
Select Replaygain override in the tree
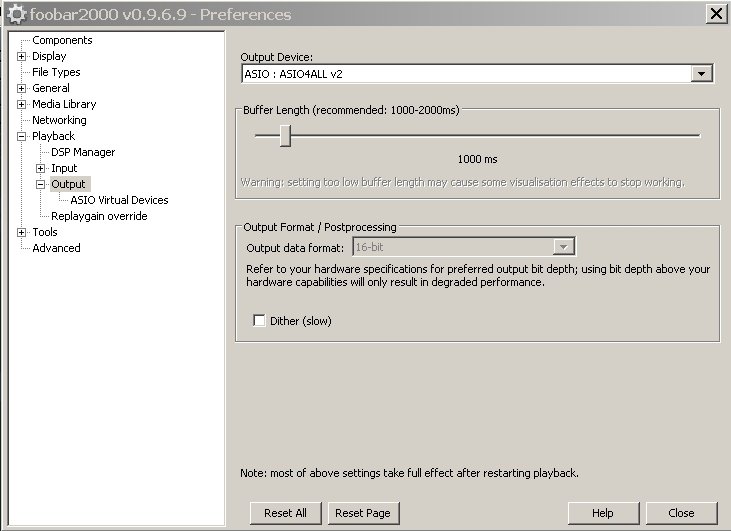point(99,216)
